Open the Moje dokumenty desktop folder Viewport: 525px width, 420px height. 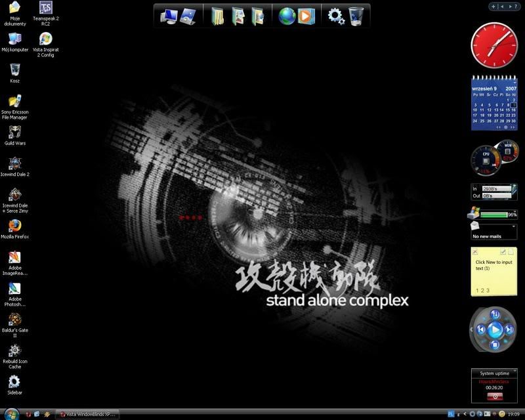[x=14, y=13]
